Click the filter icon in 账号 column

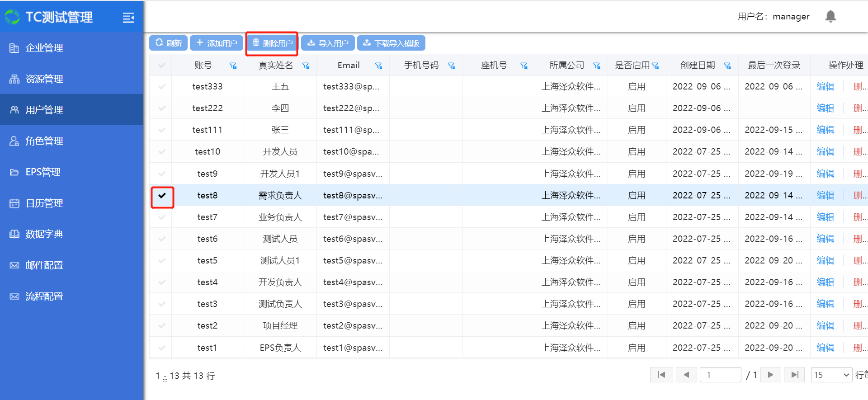click(x=233, y=66)
